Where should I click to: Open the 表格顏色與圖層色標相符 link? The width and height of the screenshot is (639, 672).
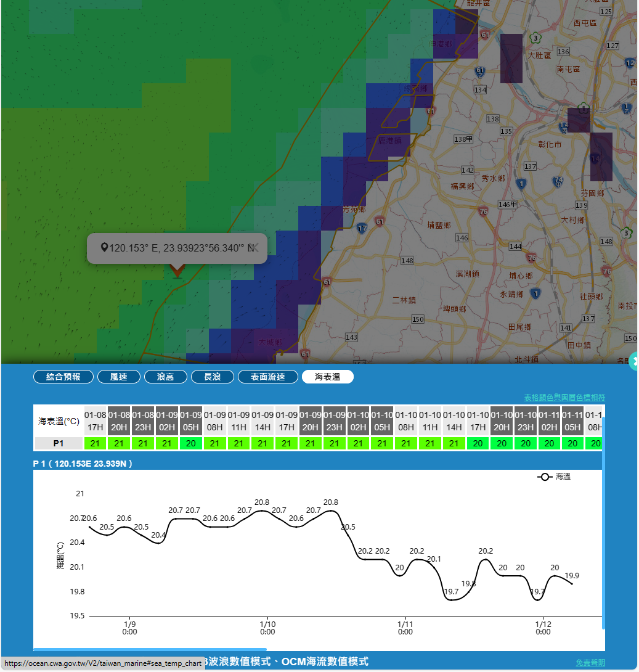(564, 397)
